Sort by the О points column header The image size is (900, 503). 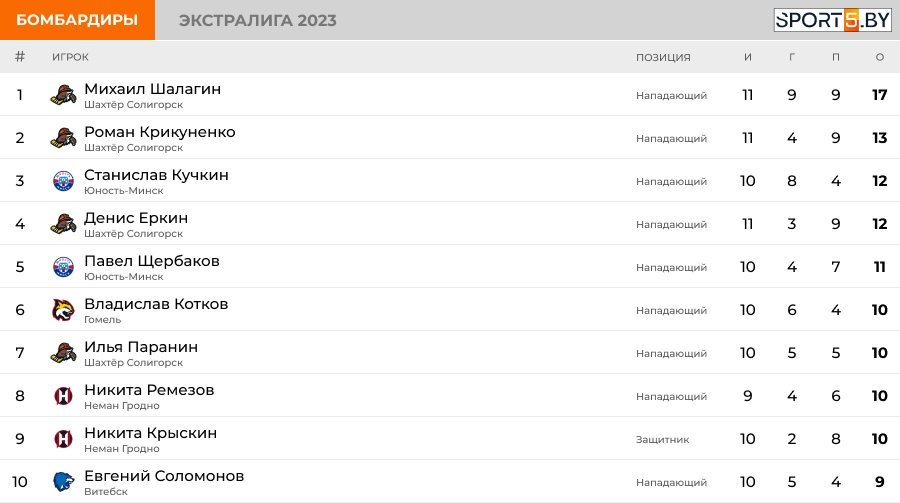tap(880, 57)
